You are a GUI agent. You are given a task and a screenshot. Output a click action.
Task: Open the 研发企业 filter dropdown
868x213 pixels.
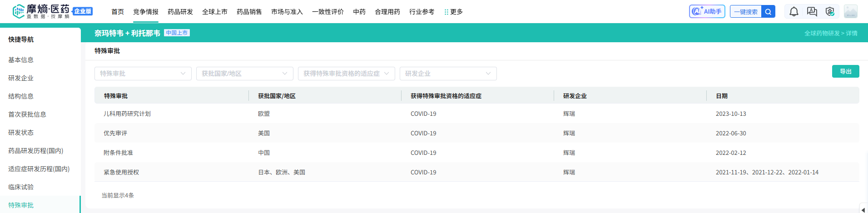pyautogui.click(x=448, y=74)
